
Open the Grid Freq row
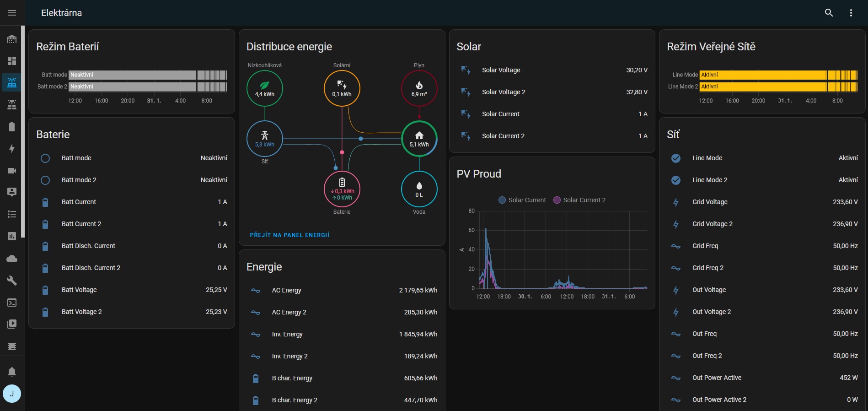762,246
